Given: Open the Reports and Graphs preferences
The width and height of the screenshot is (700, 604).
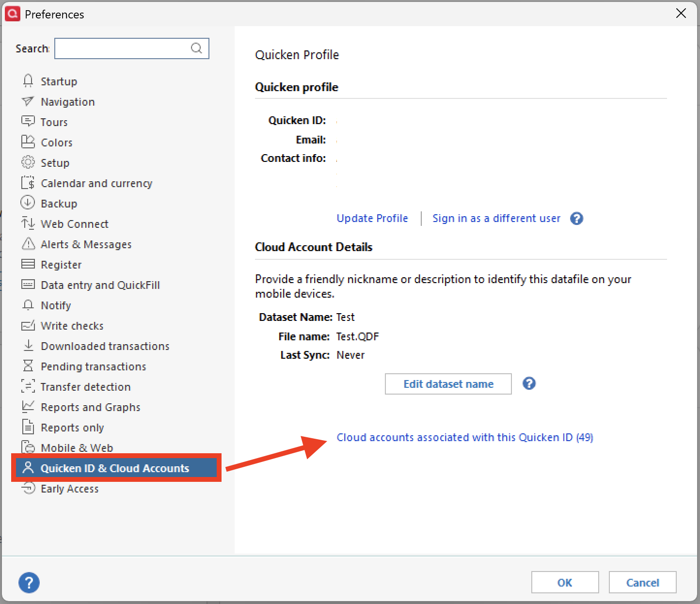Looking at the screenshot, I should click(x=90, y=407).
